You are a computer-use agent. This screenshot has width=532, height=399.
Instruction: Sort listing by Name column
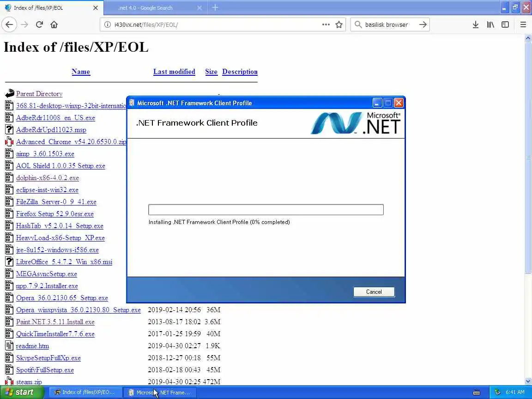[x=81, y=72]
